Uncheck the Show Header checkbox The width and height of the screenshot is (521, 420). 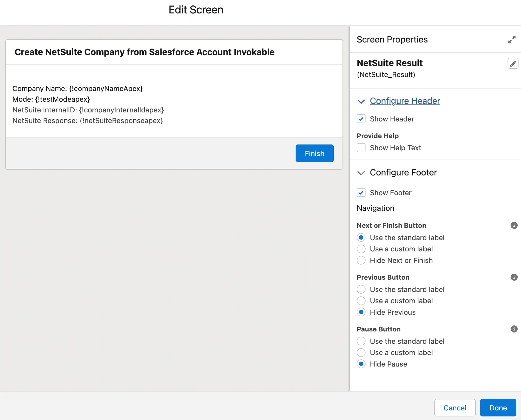tap(361, 119)
